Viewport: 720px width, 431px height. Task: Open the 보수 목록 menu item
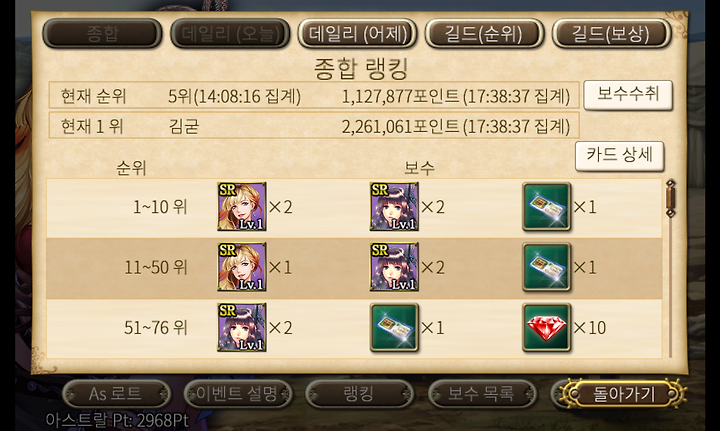[482, 394]
